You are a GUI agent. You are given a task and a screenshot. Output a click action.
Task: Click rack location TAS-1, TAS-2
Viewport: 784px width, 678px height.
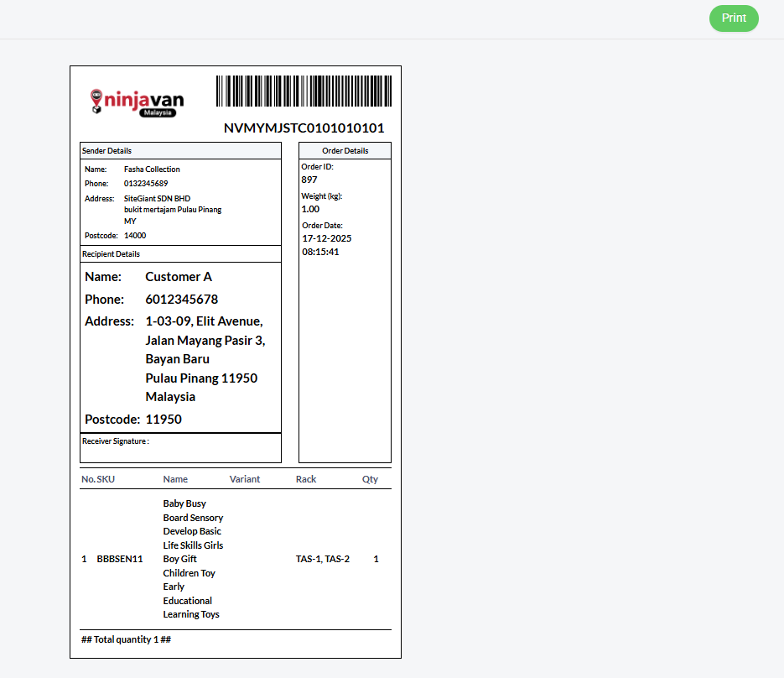pos(323,559)
